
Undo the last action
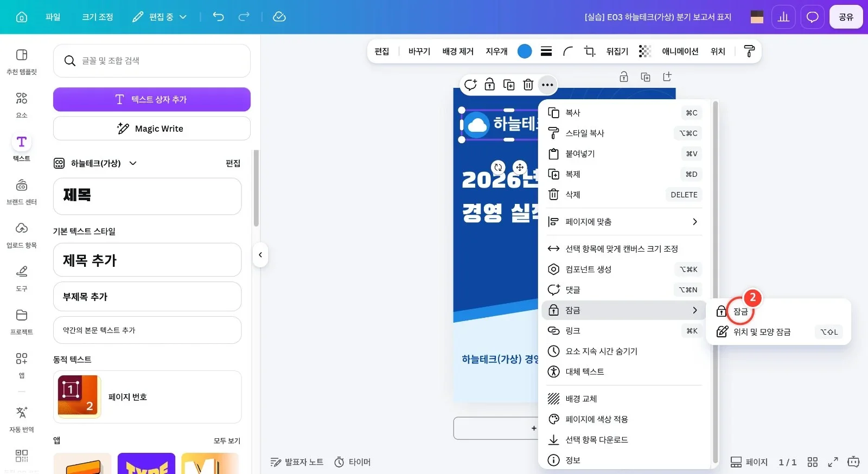point(218,17)
